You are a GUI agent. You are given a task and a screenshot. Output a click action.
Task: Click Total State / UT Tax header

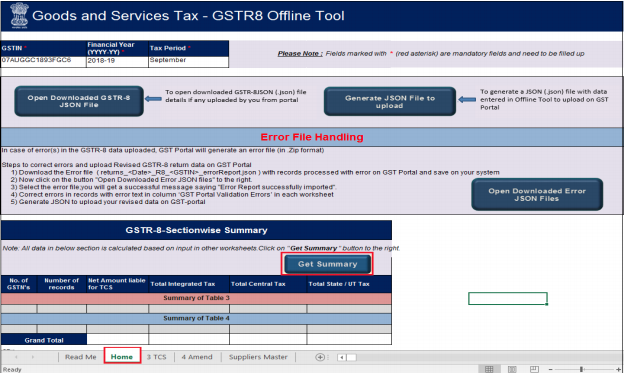pos(349,284)
